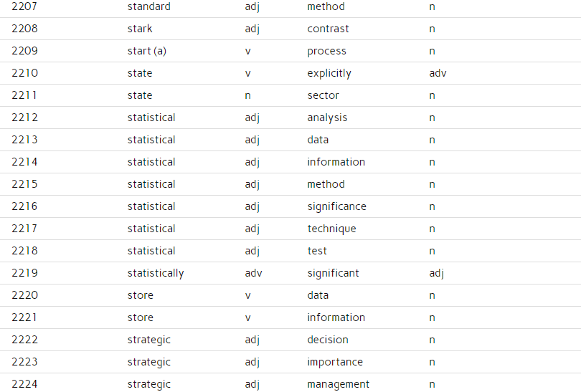The image size is (581, 392).
Task: Select 'decision' in row 2222
Action: click(x=328, y=340)
